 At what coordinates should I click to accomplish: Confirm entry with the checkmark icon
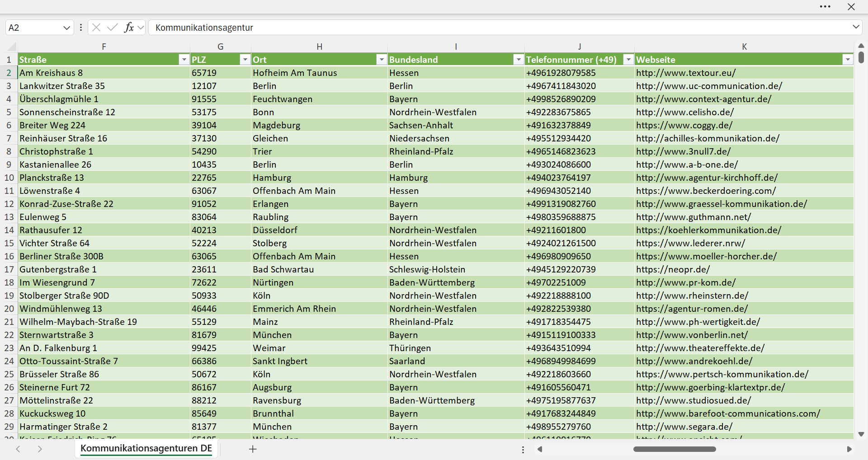(x=113, y=28)
